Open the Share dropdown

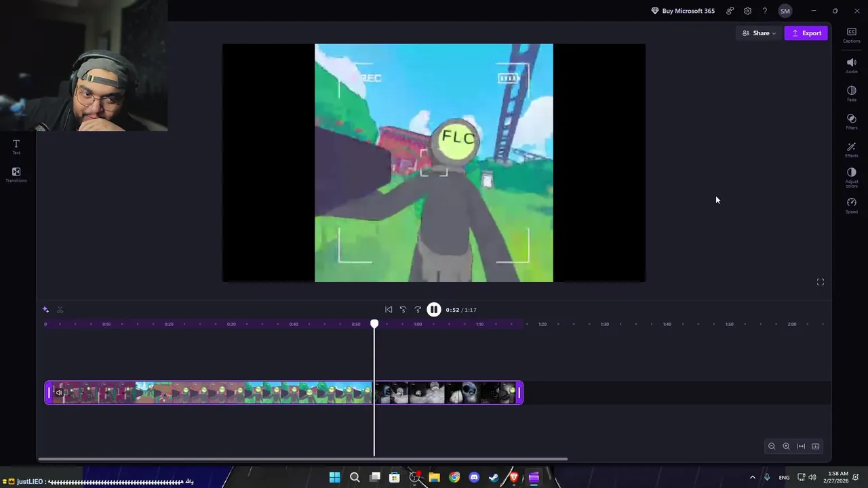click(759, 33)
